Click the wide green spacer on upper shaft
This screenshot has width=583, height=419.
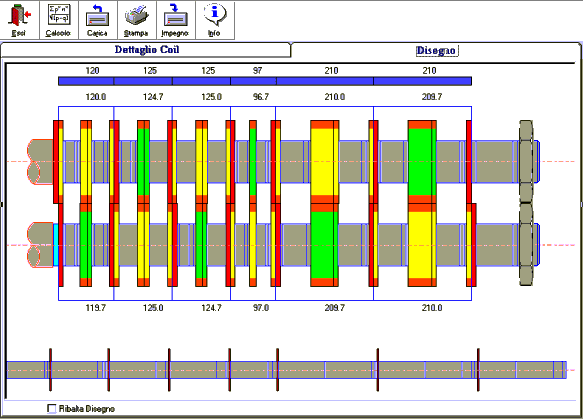422,162
